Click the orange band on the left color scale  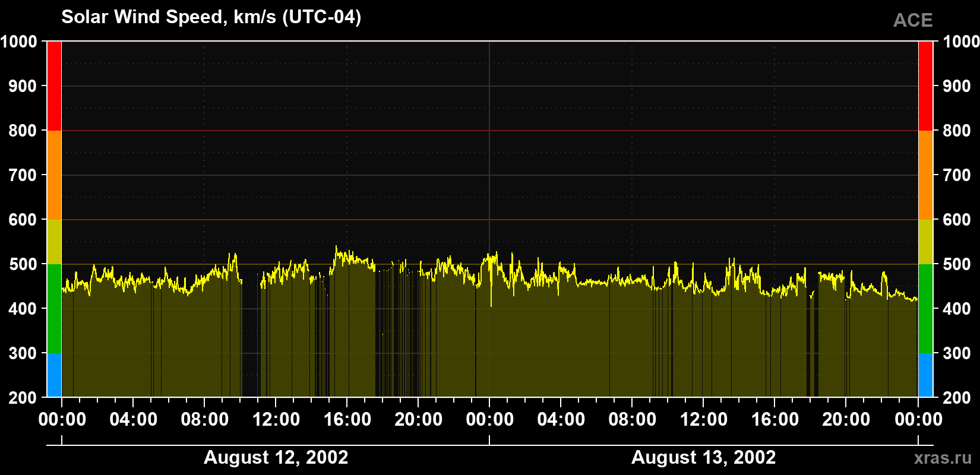pyautogui.click(x=54, y=175)
